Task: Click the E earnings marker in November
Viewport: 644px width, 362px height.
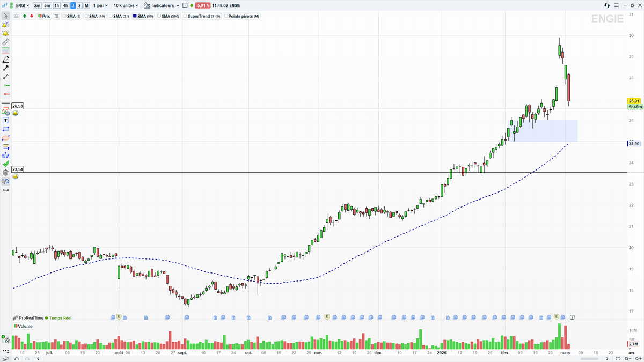Action: tap(326, 317)
